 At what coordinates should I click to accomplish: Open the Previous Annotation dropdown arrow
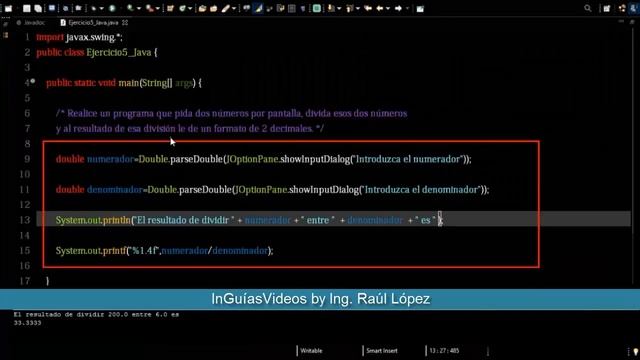point(358,9)
